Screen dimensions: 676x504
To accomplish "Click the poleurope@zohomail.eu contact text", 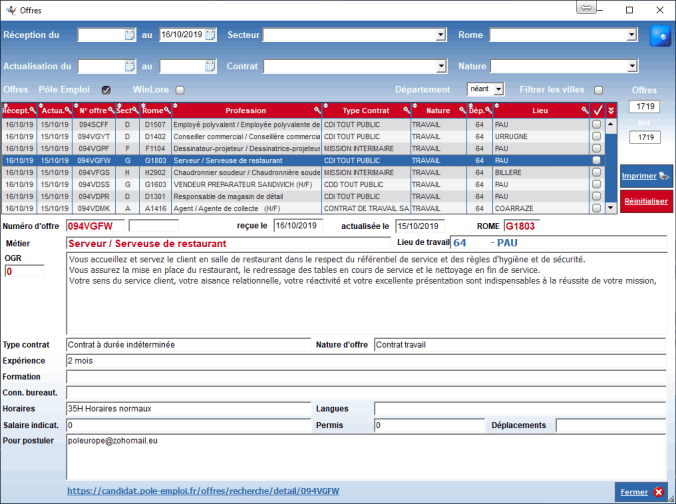I will point(113,441).
